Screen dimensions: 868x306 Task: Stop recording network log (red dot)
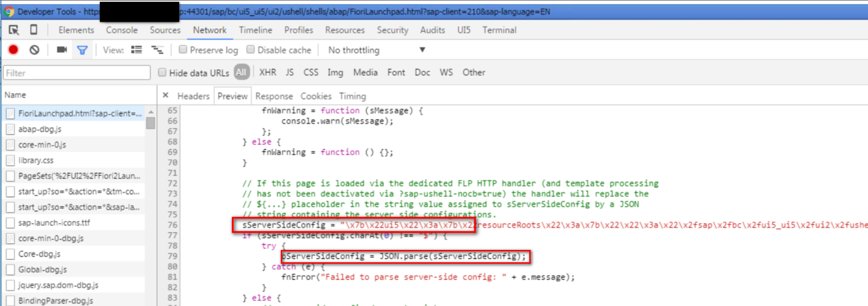(13, 49)
